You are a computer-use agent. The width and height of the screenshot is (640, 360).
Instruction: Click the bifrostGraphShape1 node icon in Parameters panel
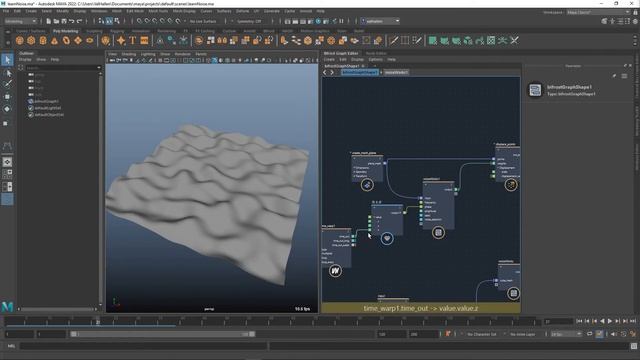pyautogui.click(x=535, y=90)
